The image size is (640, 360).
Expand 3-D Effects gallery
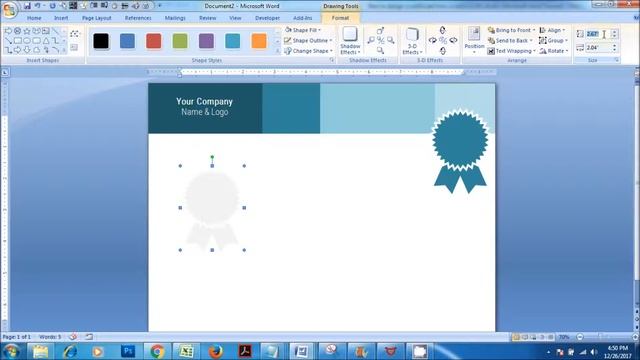(x=412, y=41)
